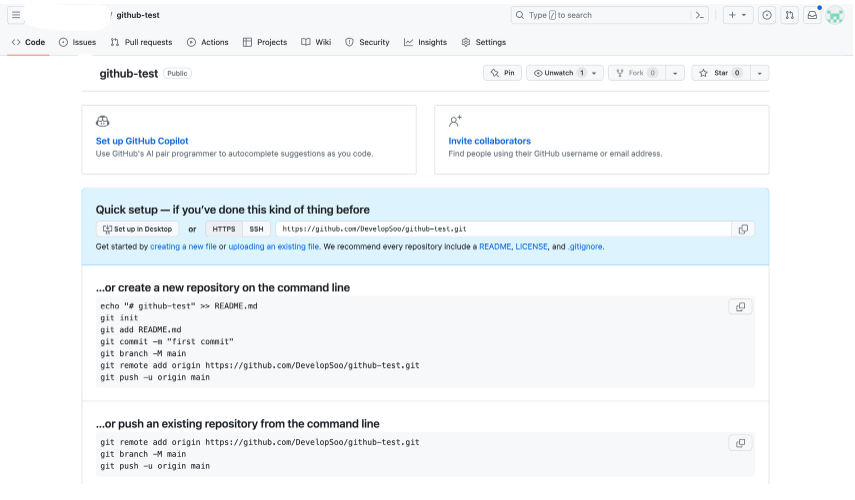Open the issues icon in header
Viewport: 855px width, 500px height.
(x=767, y=15)
